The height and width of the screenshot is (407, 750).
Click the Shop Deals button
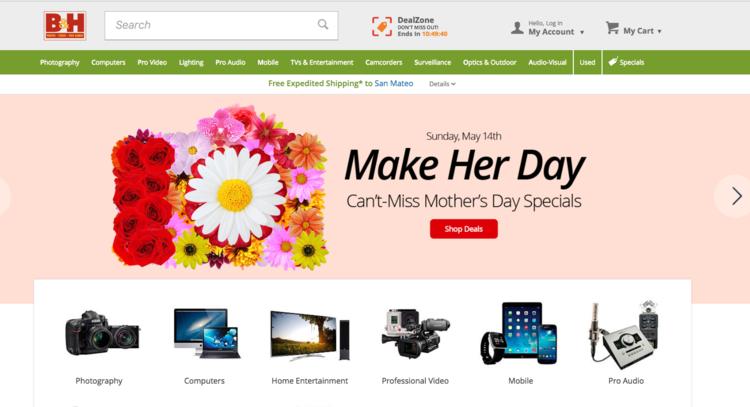tap(463, 229)
